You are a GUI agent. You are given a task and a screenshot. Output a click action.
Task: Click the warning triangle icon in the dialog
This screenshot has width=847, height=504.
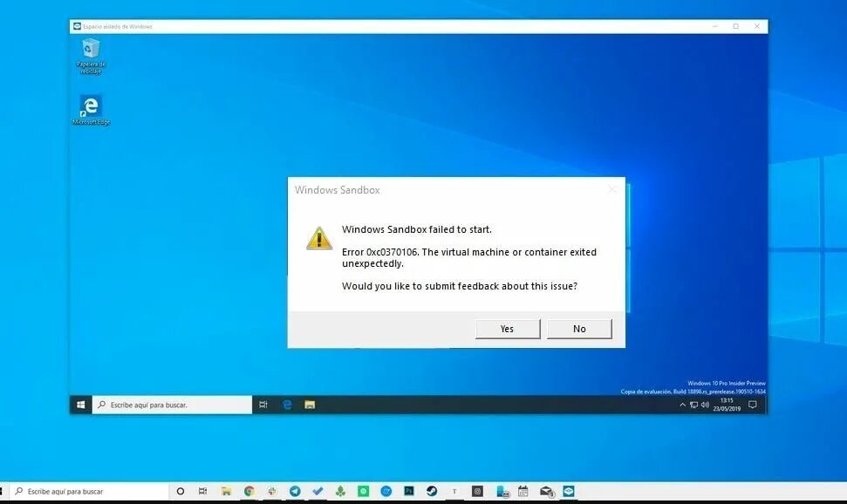318,238
